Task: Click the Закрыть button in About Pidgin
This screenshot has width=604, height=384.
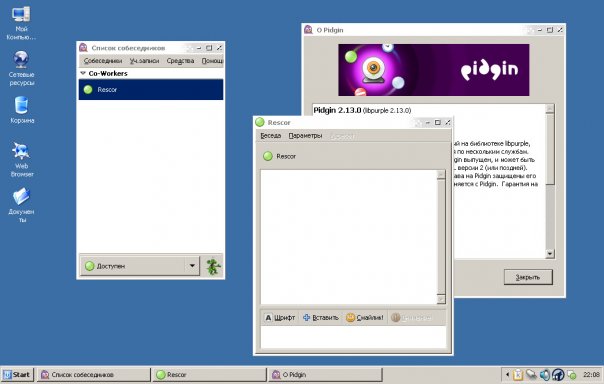Action: [x=528, y=277]
